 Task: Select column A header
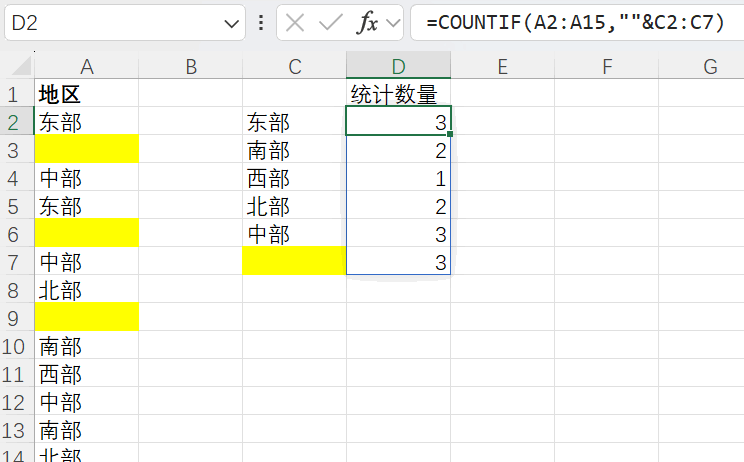[x=86, y=66]
